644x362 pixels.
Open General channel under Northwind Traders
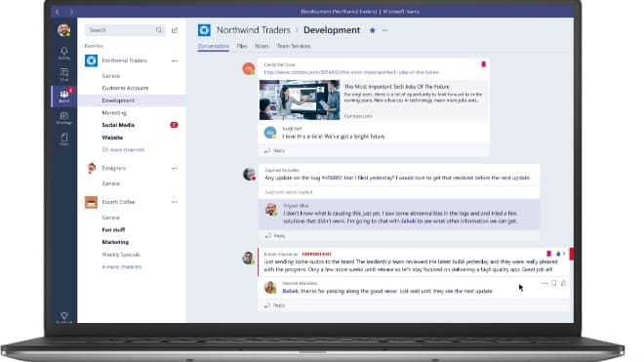(x=111, y=76)
